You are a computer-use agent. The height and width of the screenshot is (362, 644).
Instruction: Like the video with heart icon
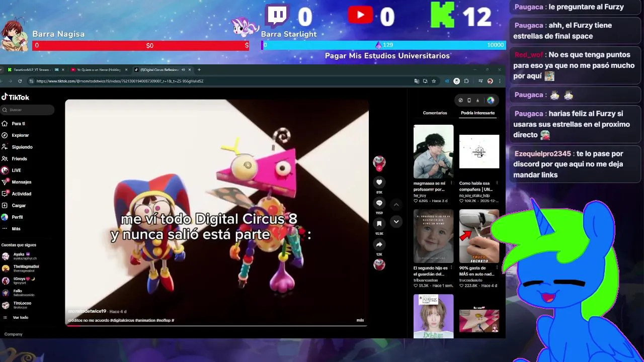[379, 182]
